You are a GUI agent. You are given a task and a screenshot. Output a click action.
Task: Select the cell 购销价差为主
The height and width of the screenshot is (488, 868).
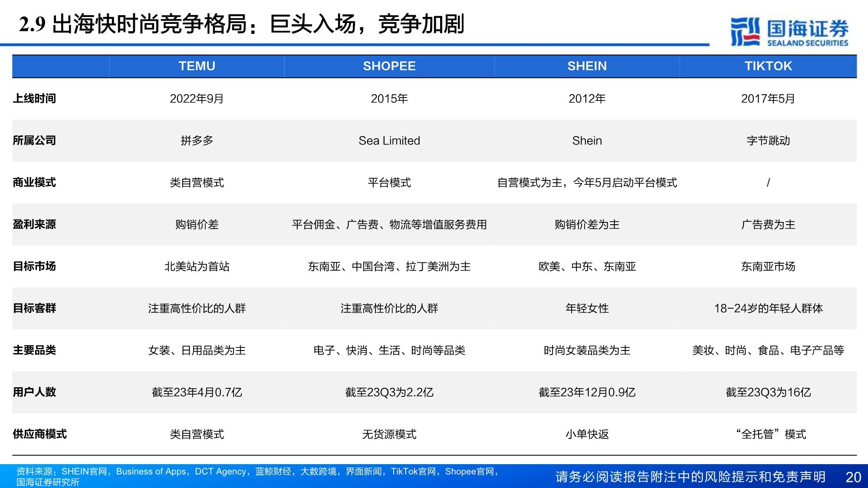click(587, 224)
